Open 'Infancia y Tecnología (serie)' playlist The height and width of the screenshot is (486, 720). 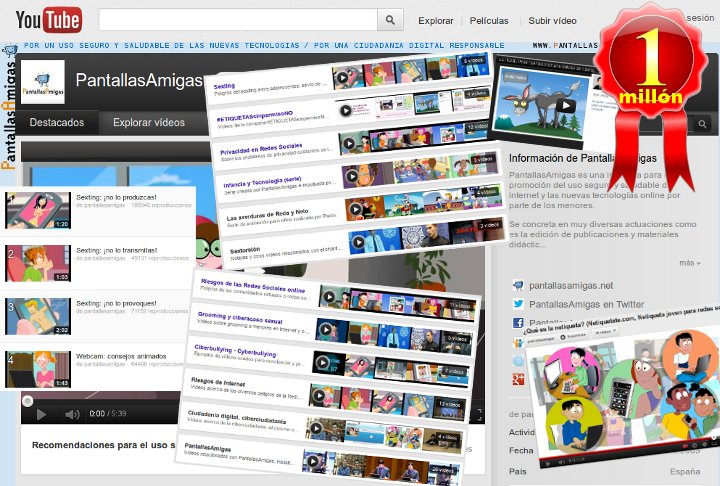pyautogui.click(x=262, y=182)
